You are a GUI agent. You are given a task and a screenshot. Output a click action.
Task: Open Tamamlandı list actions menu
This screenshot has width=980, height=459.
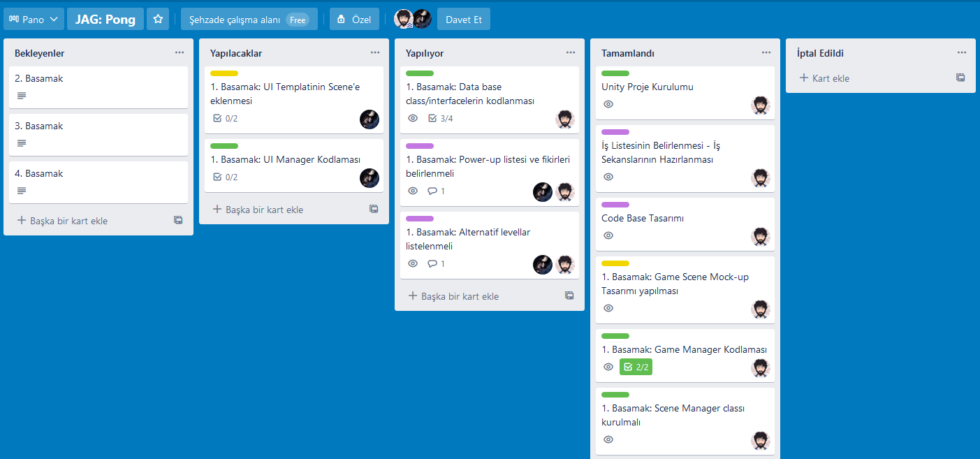click(x=766, y=52)
